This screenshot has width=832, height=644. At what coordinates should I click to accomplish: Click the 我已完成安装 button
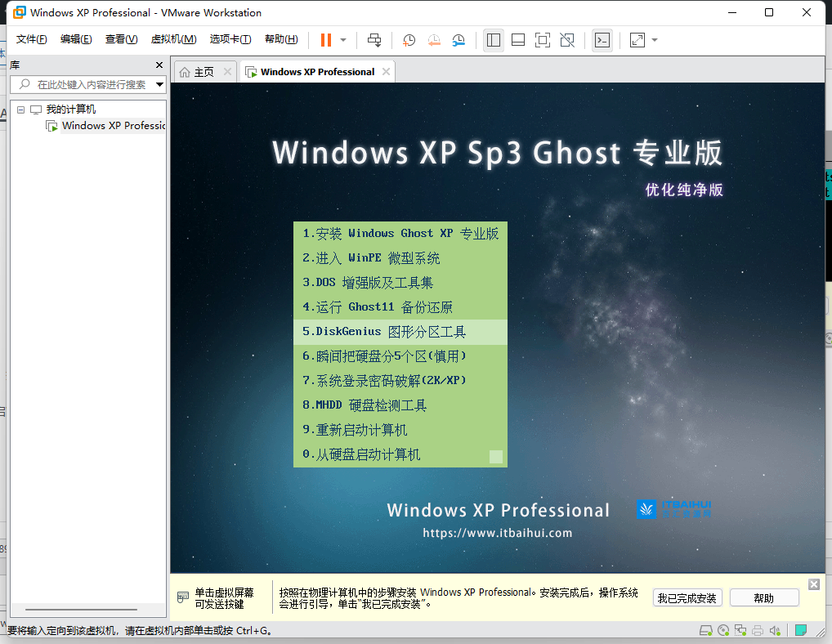pyautogui.click(x=687, y=598)
